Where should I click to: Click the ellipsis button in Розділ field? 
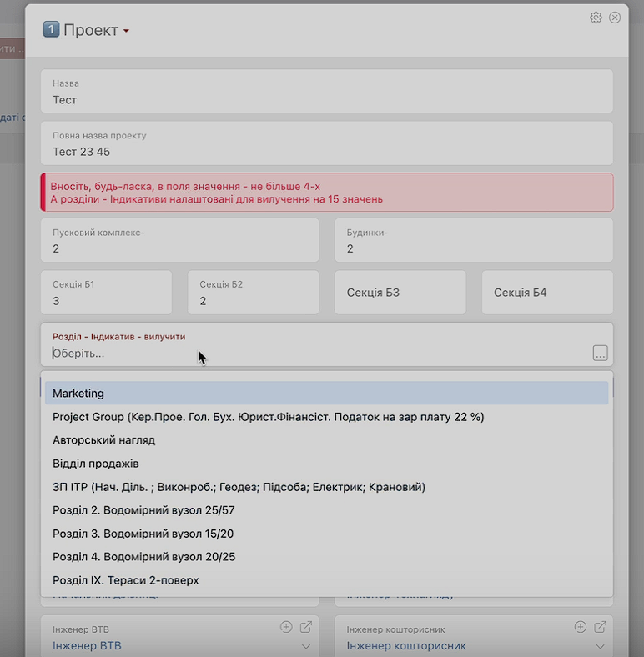point(601,354)
